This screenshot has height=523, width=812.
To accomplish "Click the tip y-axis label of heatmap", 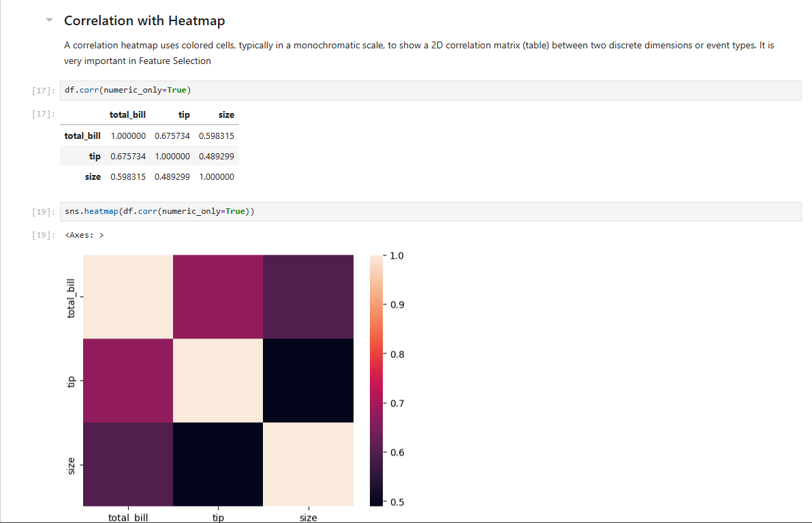I will pyautogui.click(x=71, y=381).
